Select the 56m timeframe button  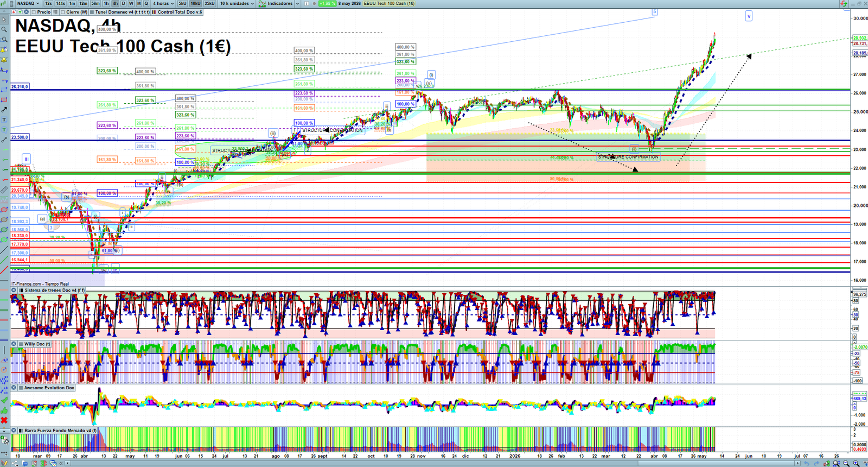pos(95,3)
